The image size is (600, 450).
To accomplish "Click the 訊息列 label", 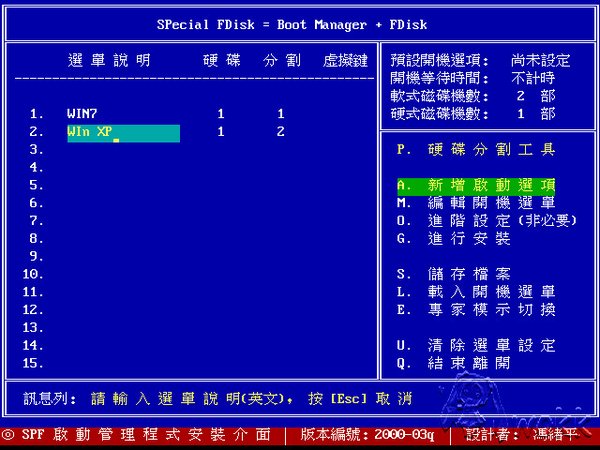I will 50,399.
